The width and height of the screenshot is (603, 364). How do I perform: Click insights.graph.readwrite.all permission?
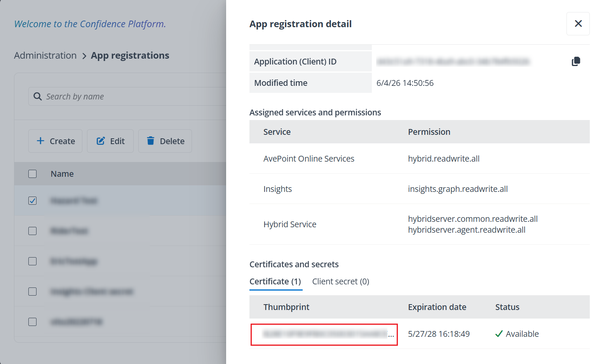[458, 189]
